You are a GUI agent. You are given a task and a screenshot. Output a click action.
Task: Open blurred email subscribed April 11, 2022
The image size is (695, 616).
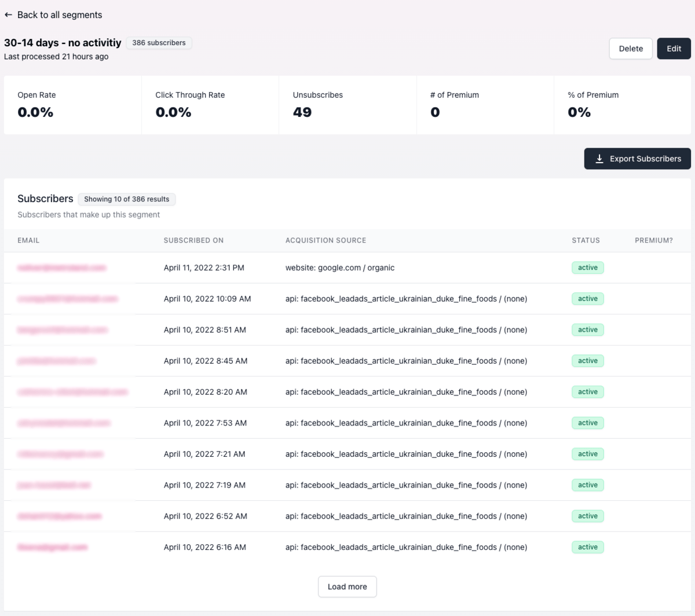(x=62, y=267)
